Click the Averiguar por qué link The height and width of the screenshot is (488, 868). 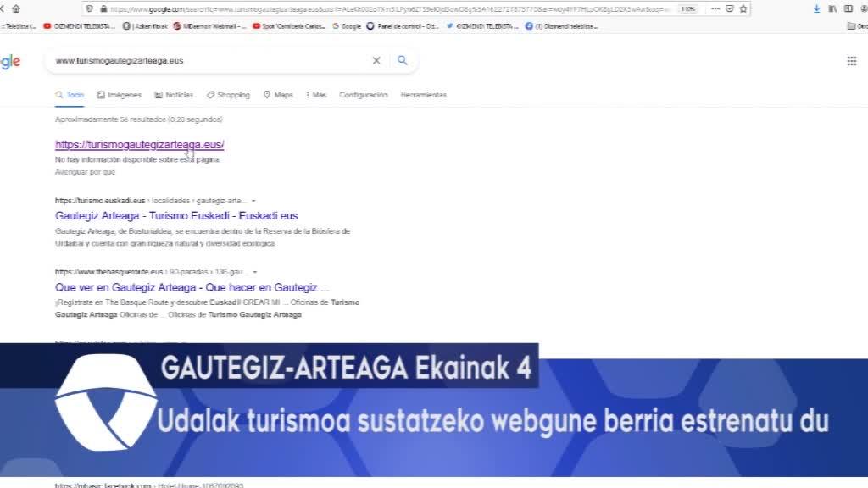(x=86, y=172)
